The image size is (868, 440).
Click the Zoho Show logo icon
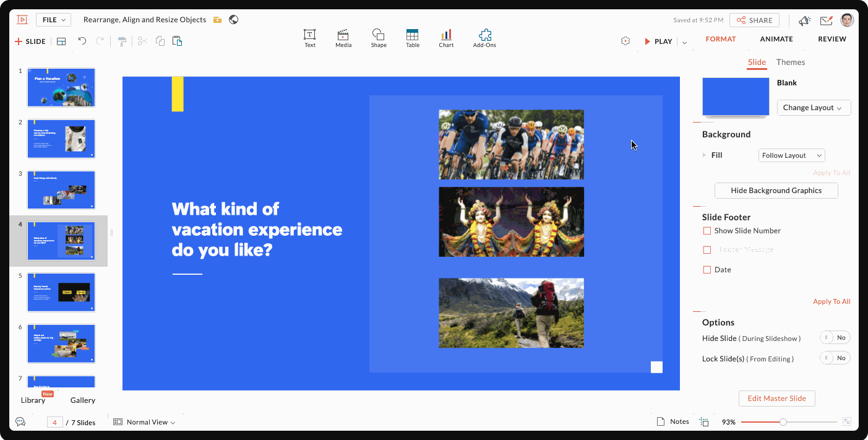tap(22, 20)
